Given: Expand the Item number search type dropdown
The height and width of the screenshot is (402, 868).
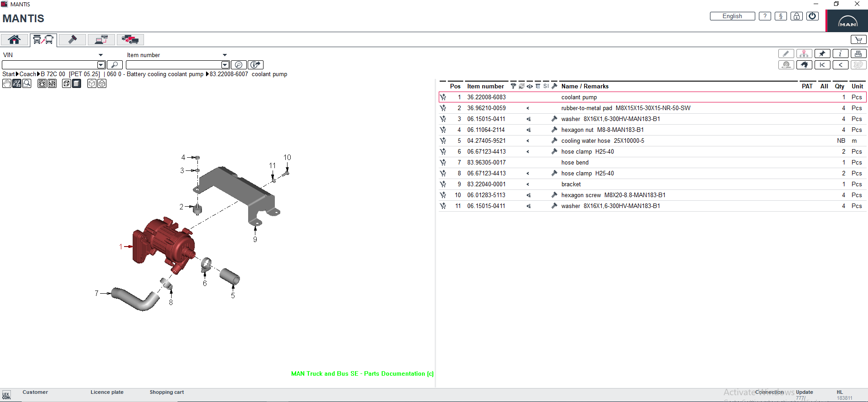Looking at the screenshot, I should (225, 55).
